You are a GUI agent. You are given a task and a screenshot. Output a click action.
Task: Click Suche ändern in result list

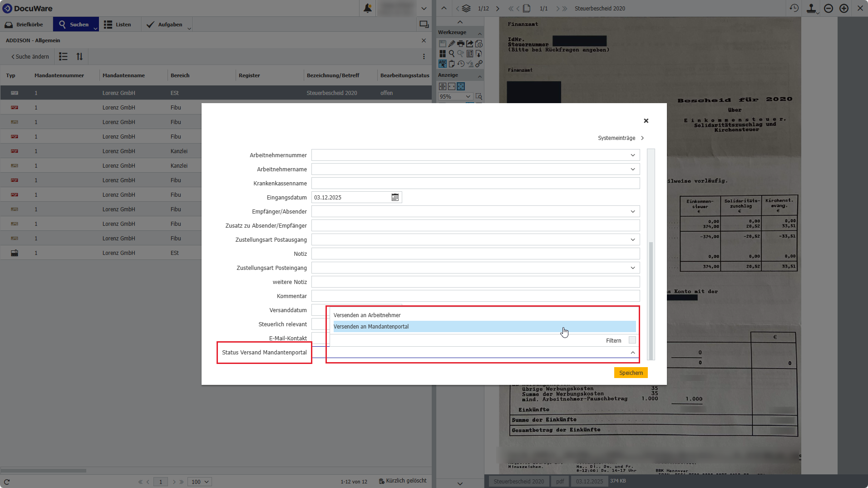(30, 57)
